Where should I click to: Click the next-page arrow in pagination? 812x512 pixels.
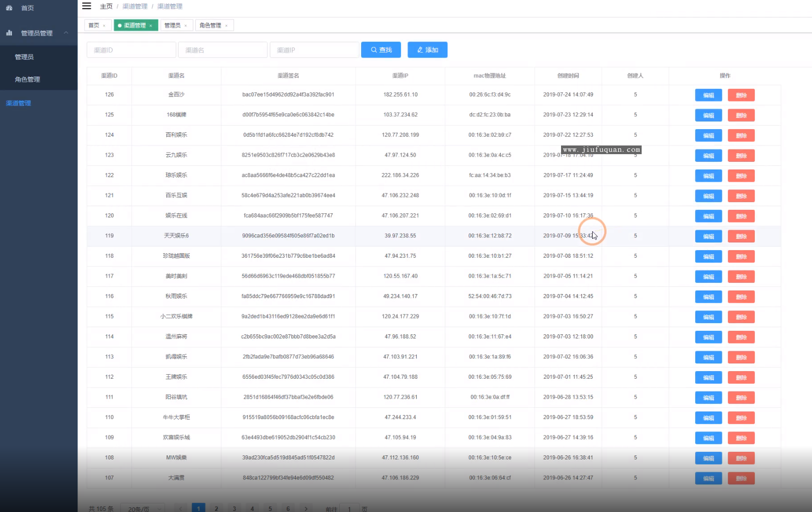[306, 508]
